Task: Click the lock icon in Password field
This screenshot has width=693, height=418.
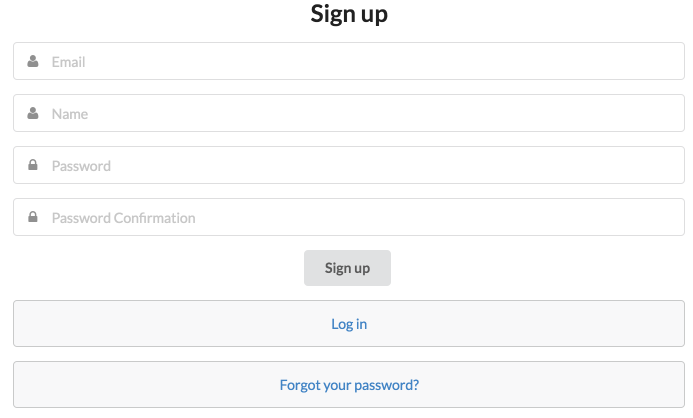Action: click(x=33, y=165)
